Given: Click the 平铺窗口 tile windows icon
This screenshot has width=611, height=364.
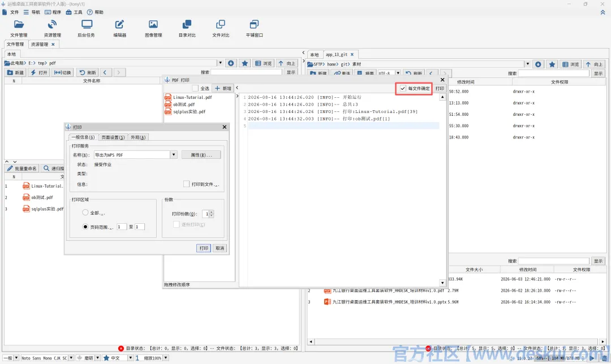Looking at the screenshot, I should (x=254, y=28).
